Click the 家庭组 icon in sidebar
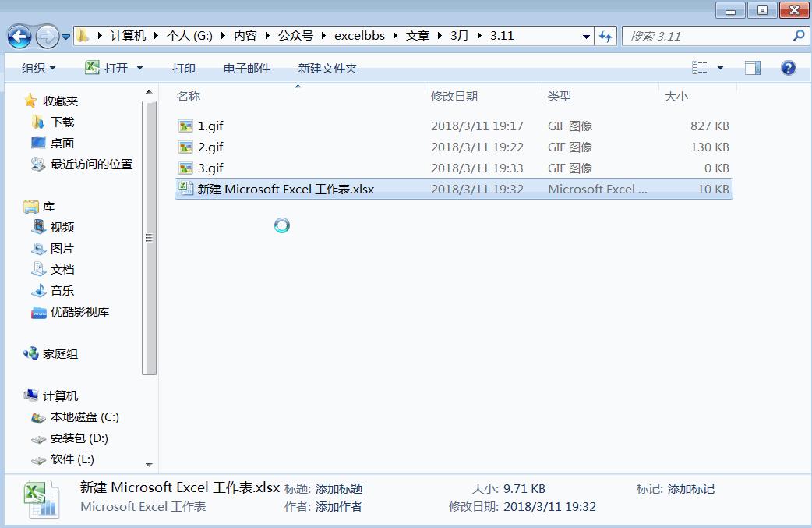Screen dimensions: 812x528 30,353
